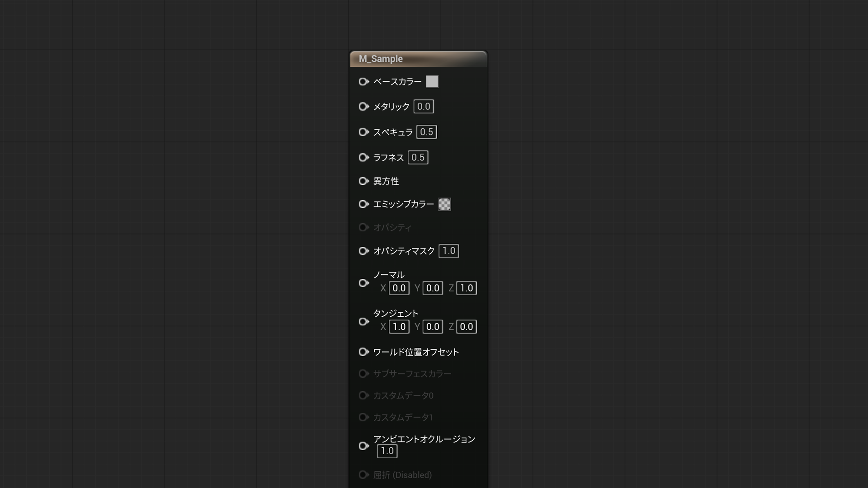This screenshot has height=488, width=868.
Task: Click the 屈折 (Disabled) label
Action: [x=402, y=475]
